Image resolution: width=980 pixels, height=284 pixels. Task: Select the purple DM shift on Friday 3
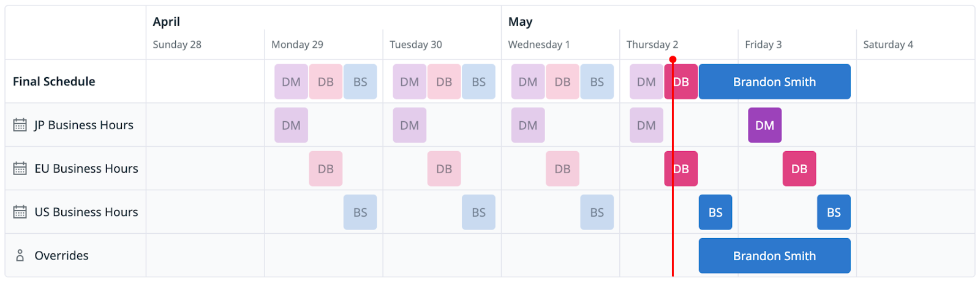coord(764,125)
